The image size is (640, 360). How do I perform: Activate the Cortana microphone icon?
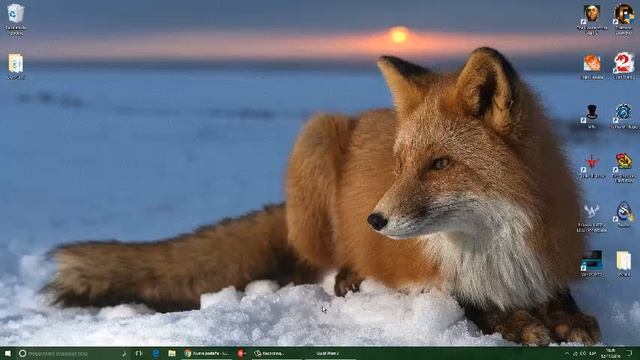[x=124, y=353]
